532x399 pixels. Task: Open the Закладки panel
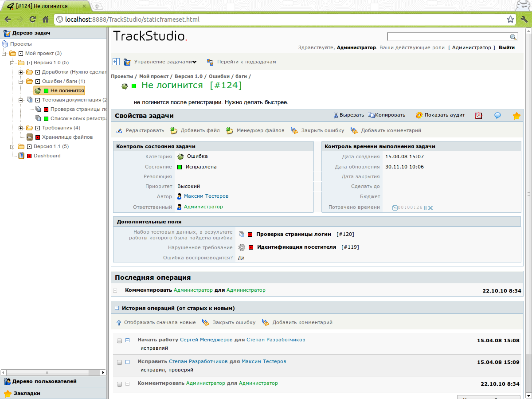coord(54,393)
